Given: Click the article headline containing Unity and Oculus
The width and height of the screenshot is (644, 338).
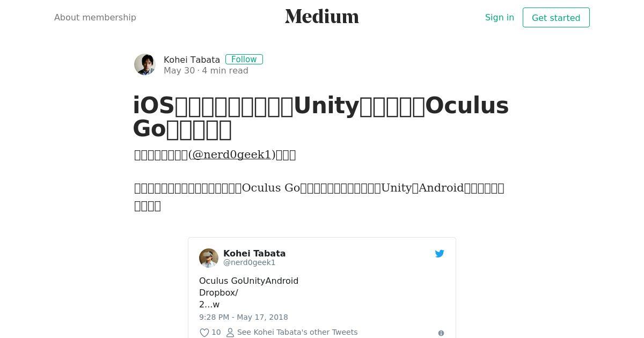Looking at the screenshot, I should (321, 117).
